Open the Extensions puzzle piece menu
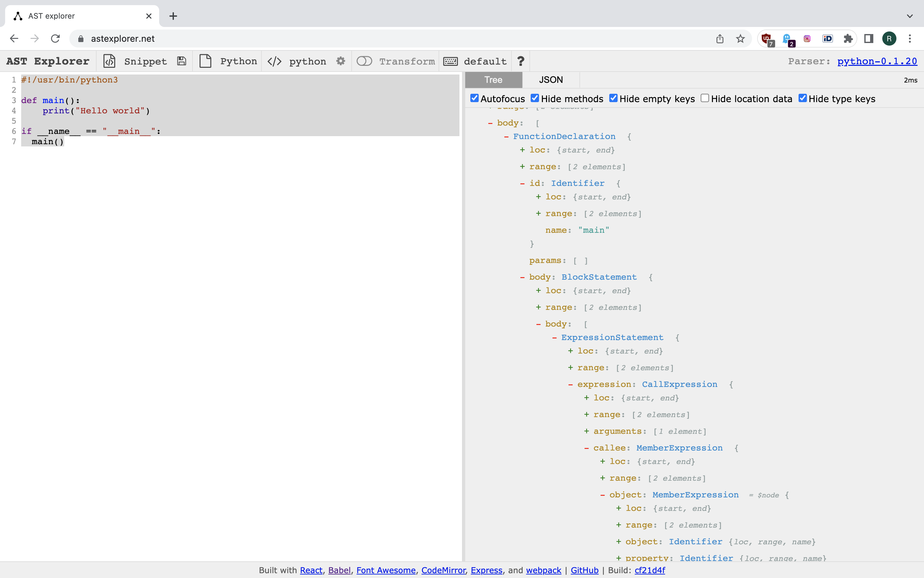This screenshot has width=924, height=578. click(848, 39)
